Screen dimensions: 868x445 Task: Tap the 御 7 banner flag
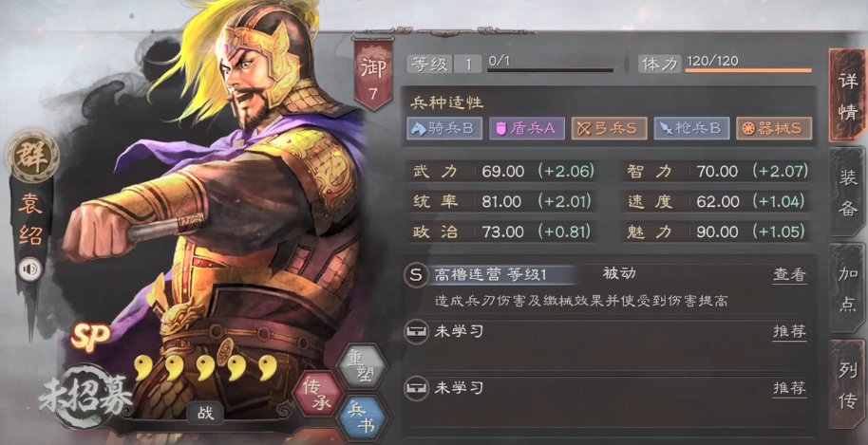click(x=373, y=75)
